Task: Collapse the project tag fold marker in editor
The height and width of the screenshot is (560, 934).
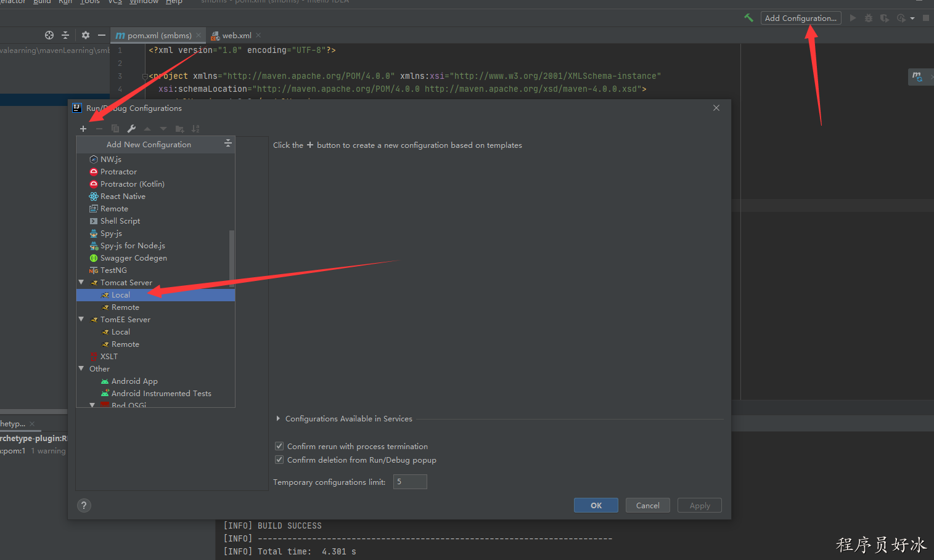Action: [145, 76]
